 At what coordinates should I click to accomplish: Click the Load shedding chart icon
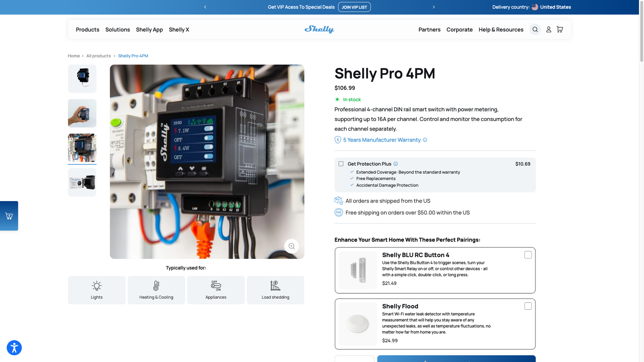tap(275, 285)
